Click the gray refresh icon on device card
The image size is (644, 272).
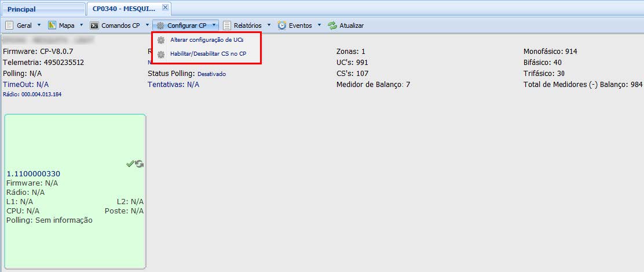tap(140, 164)
